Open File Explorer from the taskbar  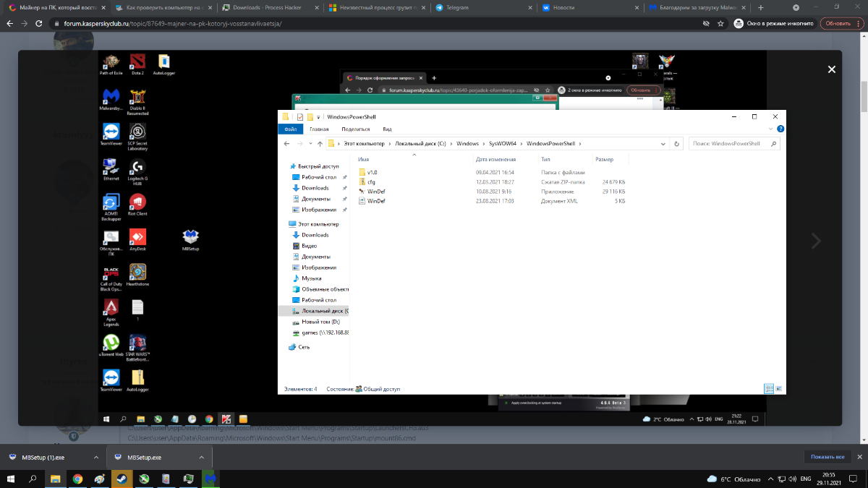click(x=55, y=479)
